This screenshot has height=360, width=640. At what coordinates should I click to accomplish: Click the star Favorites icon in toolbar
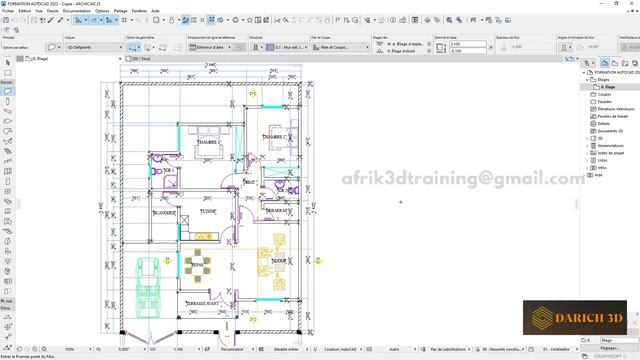(x=249, y=20)
